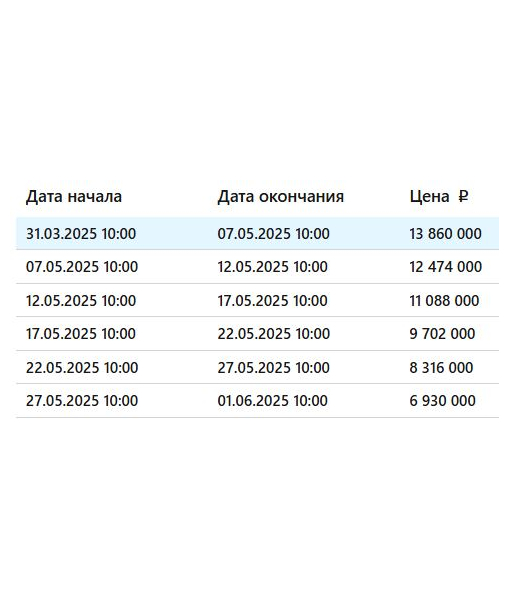Click end date 07.05.2025 10:00 cell

274,234
